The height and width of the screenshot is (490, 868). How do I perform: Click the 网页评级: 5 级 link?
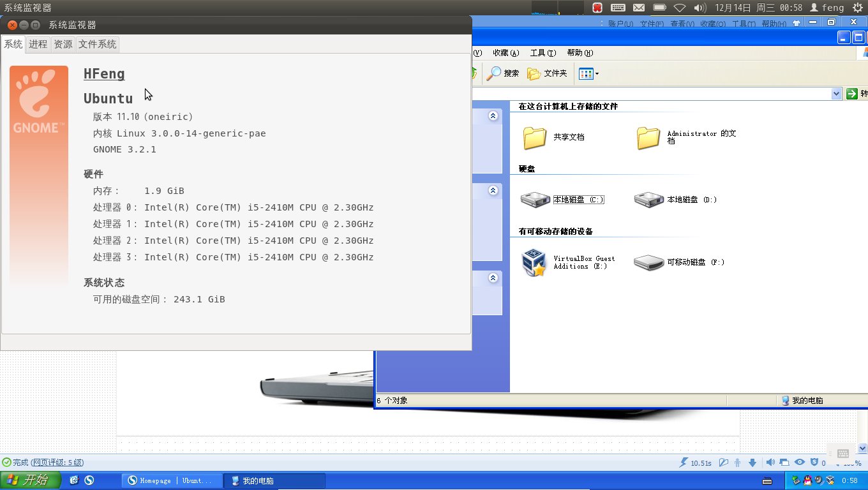click(57, 463)
